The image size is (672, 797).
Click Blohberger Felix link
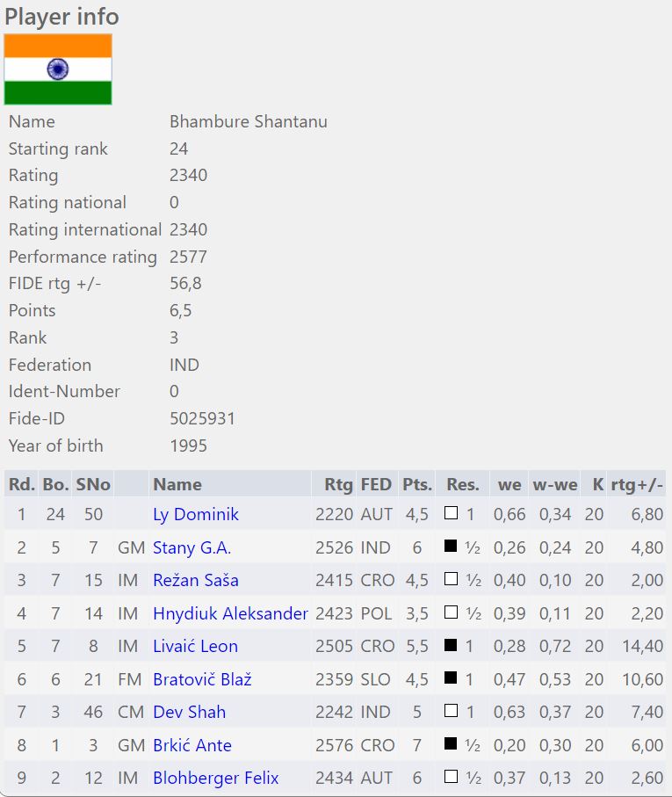coord(215,778)
